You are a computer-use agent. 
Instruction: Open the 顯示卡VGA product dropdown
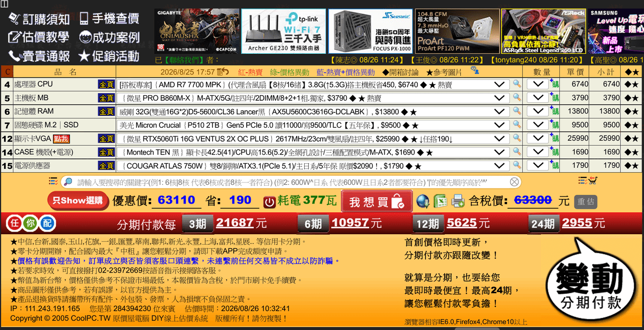[x=313, y=139]
